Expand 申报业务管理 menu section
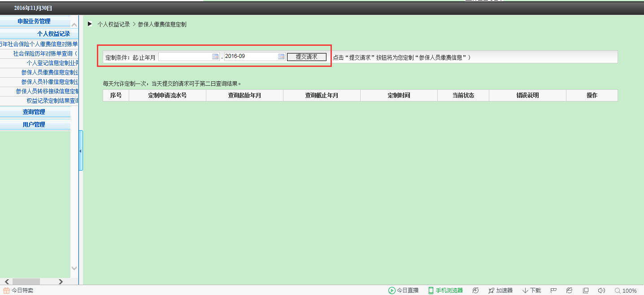Screen dimensions: 644x295 tap(34, 21)
